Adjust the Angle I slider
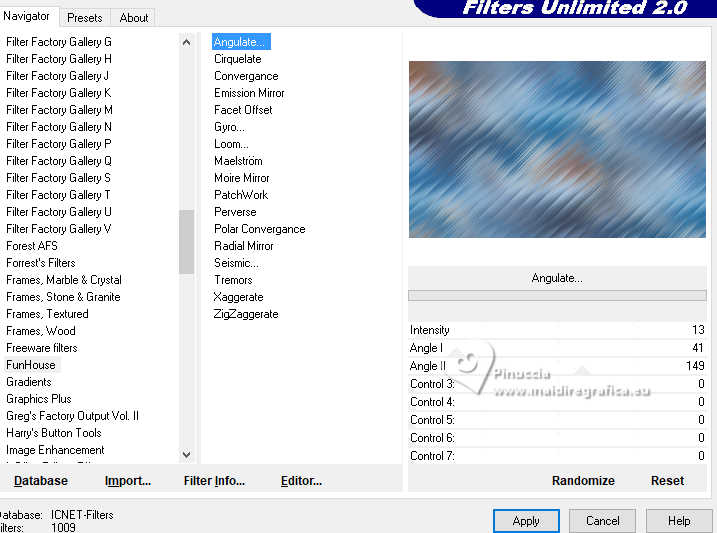Viewport: 717px width, 533px height. click(x=557, y=348)
